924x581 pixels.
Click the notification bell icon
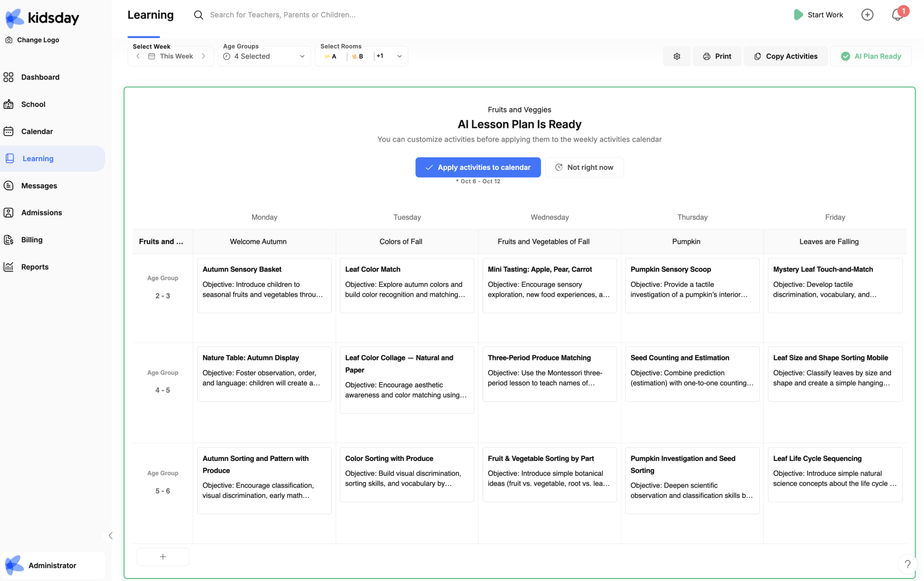(x=897, y=15)
